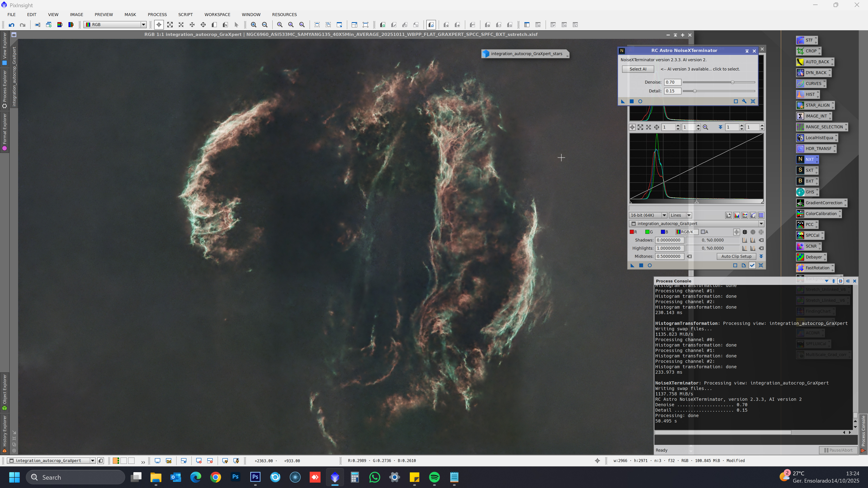Open the SCRIPT menu

pyautogui.click(x=185, y=14)
